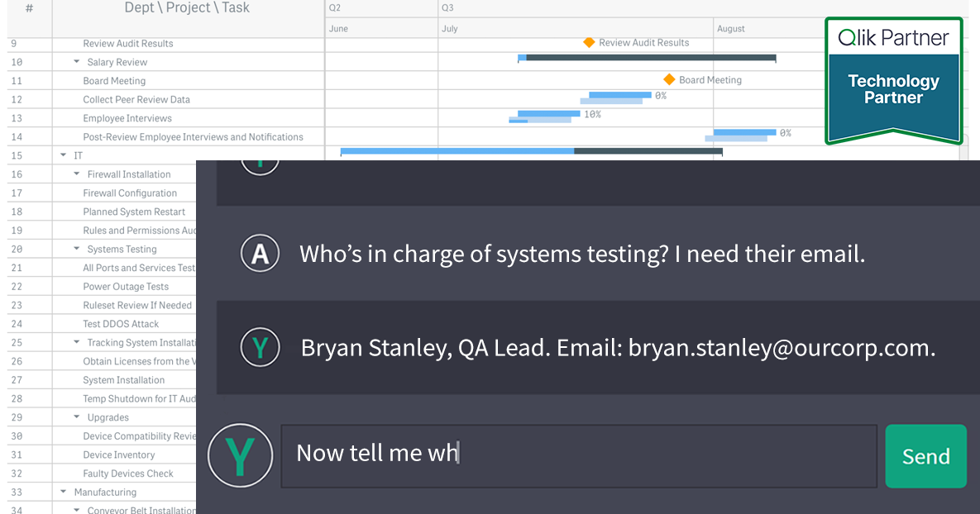This screenshot has width=980, height=514.
Task: Click the 'A' user avatar in the chat
Action: point(260,253)
